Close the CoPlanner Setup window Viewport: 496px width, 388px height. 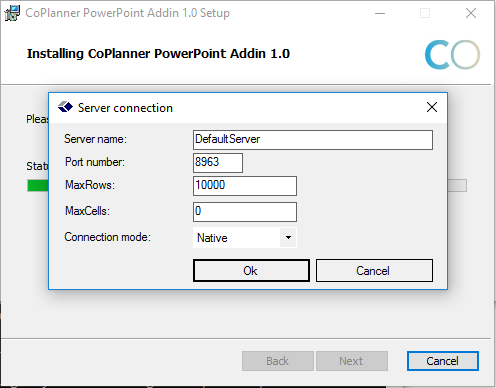[x=471, y=13]
